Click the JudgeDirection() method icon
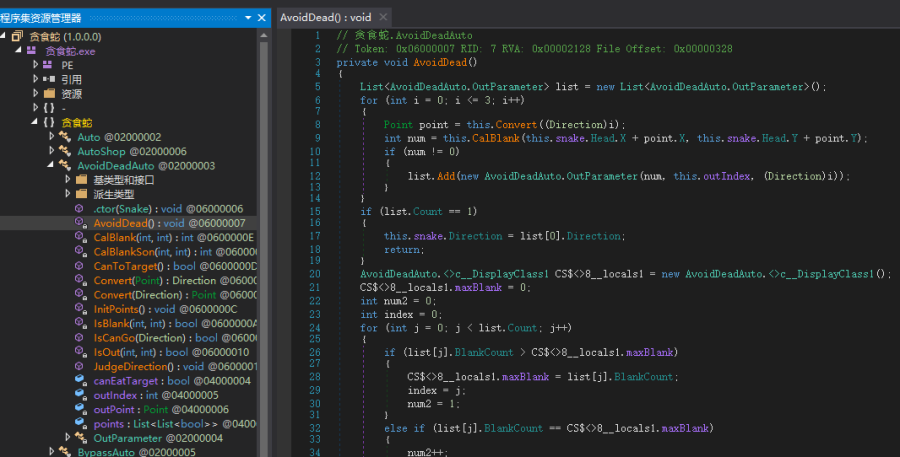Screen dimensions: 900x457 pos(80,366)
